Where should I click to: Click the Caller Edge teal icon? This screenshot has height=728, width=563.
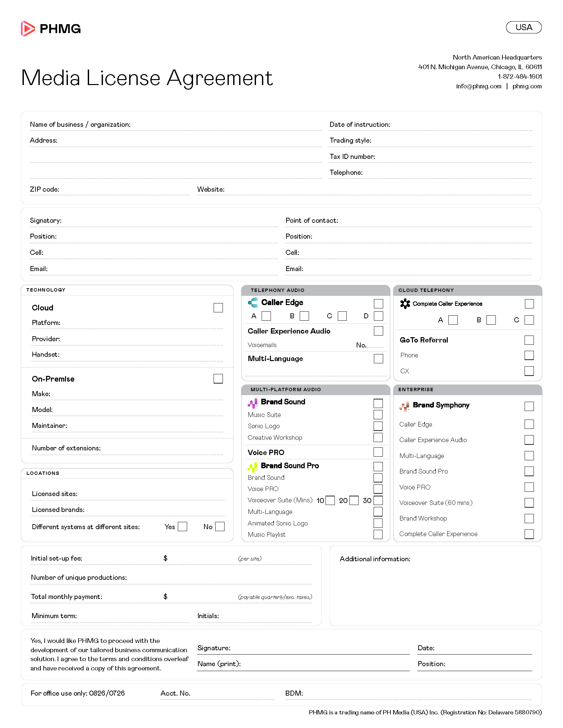253,303
